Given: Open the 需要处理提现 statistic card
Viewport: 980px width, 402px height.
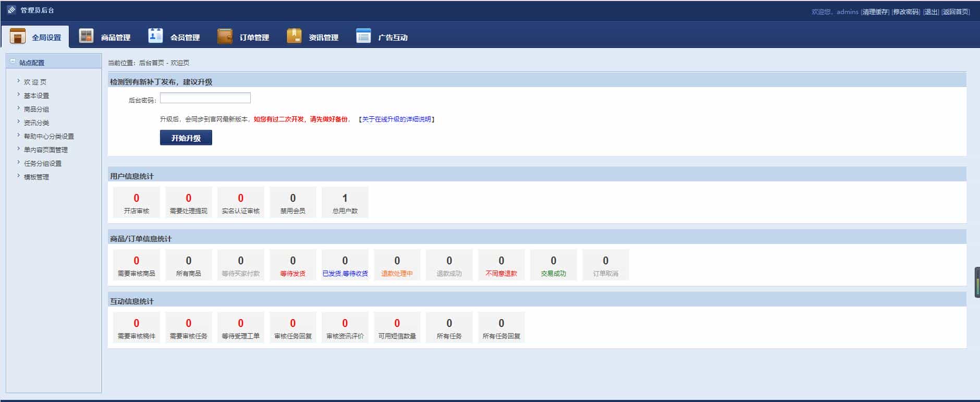Looking at the screenshot, I should pyautogui.click(x=189, y=202).
